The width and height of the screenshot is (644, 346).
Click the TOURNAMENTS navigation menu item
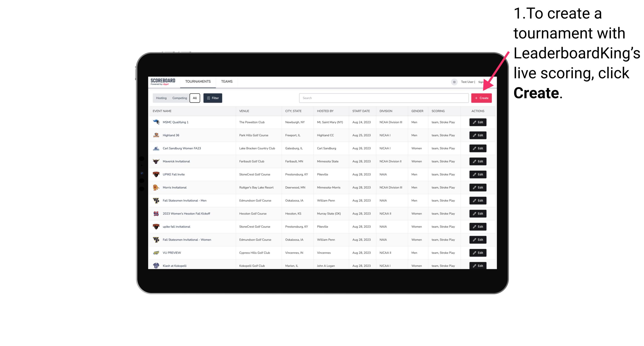point(198,81)
